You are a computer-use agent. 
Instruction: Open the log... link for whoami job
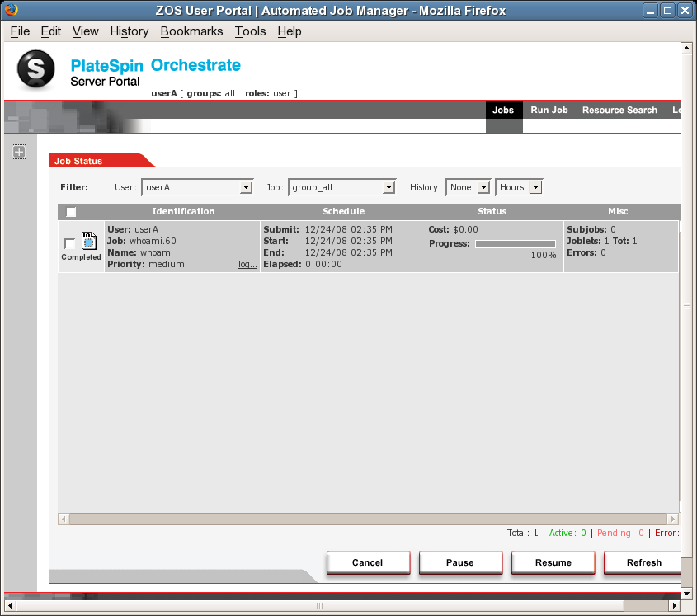247,264
